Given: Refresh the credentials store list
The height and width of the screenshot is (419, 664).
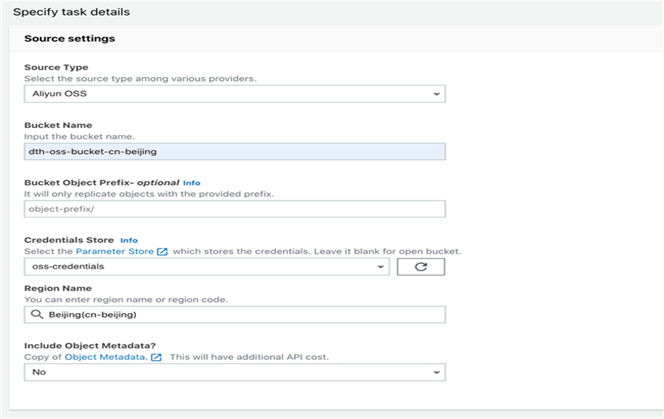Looking at the screenshot, I should pos(421,267).
